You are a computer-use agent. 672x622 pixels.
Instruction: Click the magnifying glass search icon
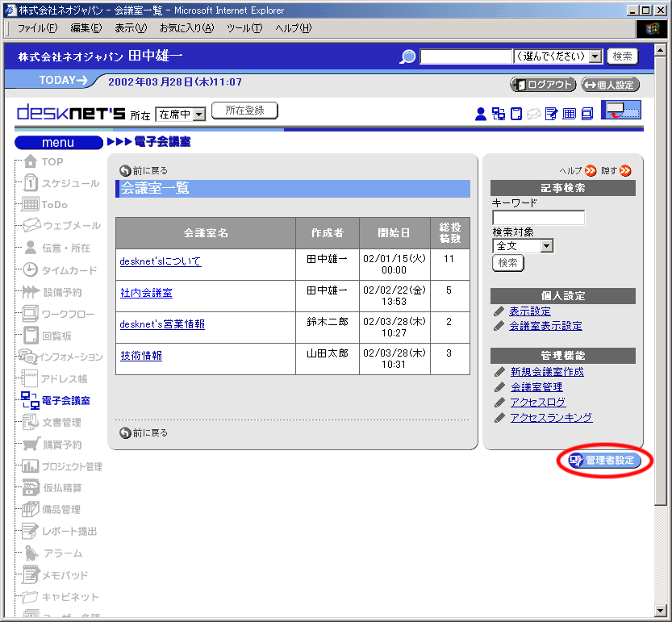click(x=408, y=56)
